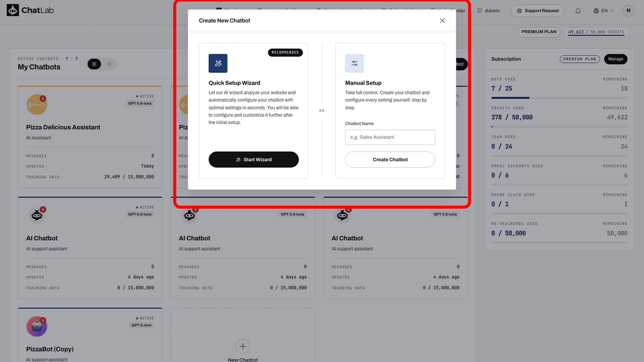Click the plus icon for New Chatbot
Viewport: 644px width, 362px height.
pyautogui.click(x=243, y=346)
